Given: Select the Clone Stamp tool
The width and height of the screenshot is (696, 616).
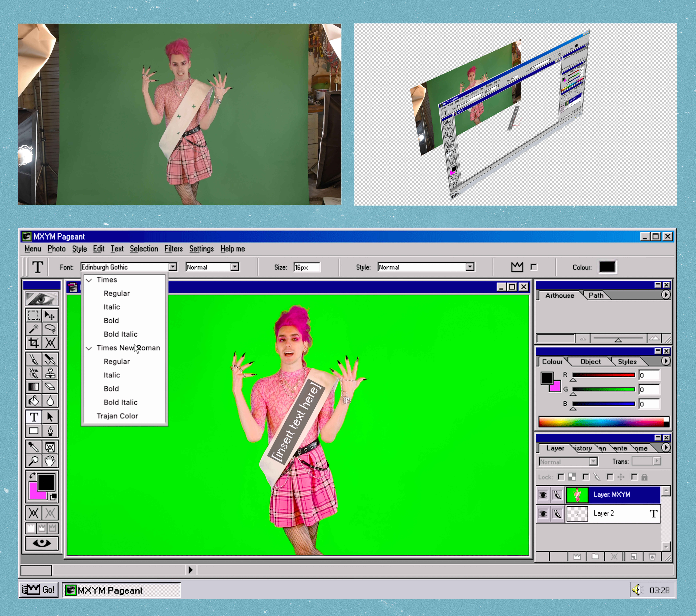Looking at the screenshot, I should click(50, 373).
